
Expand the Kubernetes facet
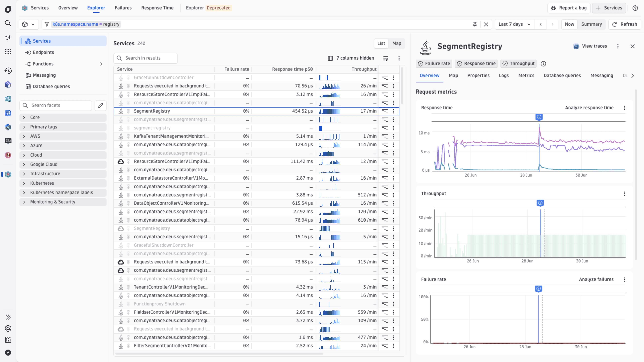click(63, 183)
